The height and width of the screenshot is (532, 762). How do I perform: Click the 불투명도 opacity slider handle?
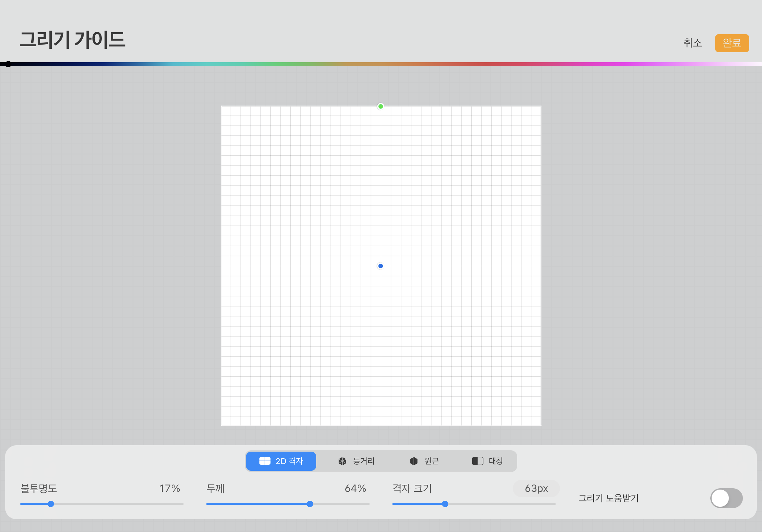[x=51, y=504]
